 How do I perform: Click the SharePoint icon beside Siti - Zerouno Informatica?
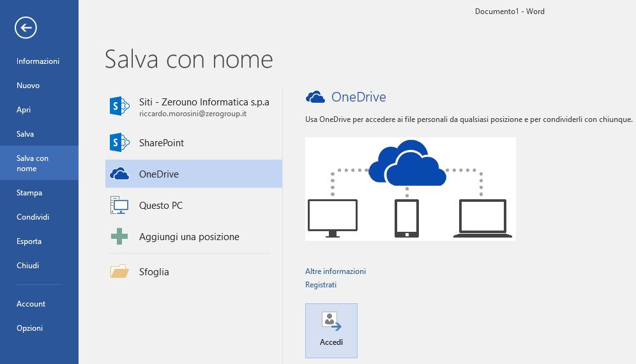tap(119, 106)
